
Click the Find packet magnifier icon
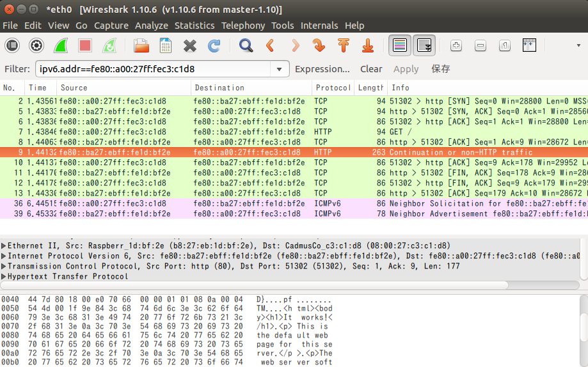point(246,45)
